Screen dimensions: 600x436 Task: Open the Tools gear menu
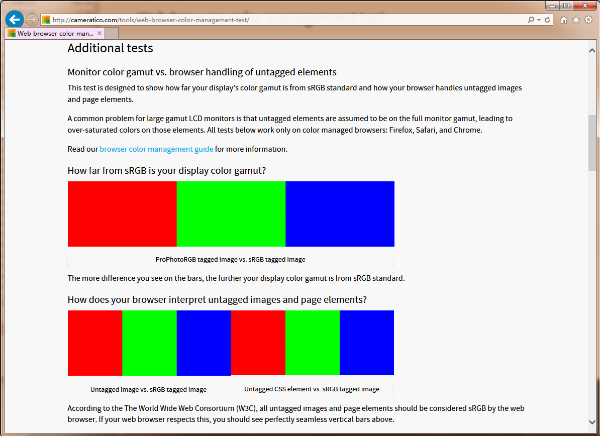tap(589, 19)
